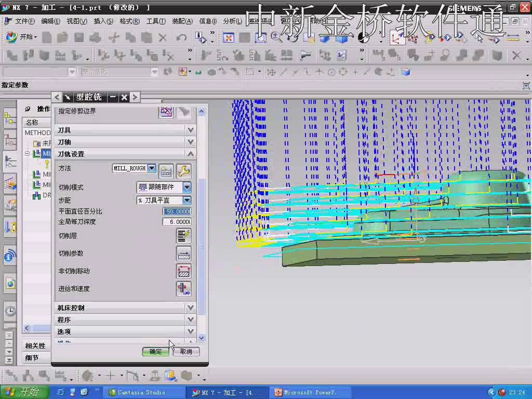
Task: Click the 全局每刀深度 6.0000 field
Action: pyautogui.click(x=177, y=222)
